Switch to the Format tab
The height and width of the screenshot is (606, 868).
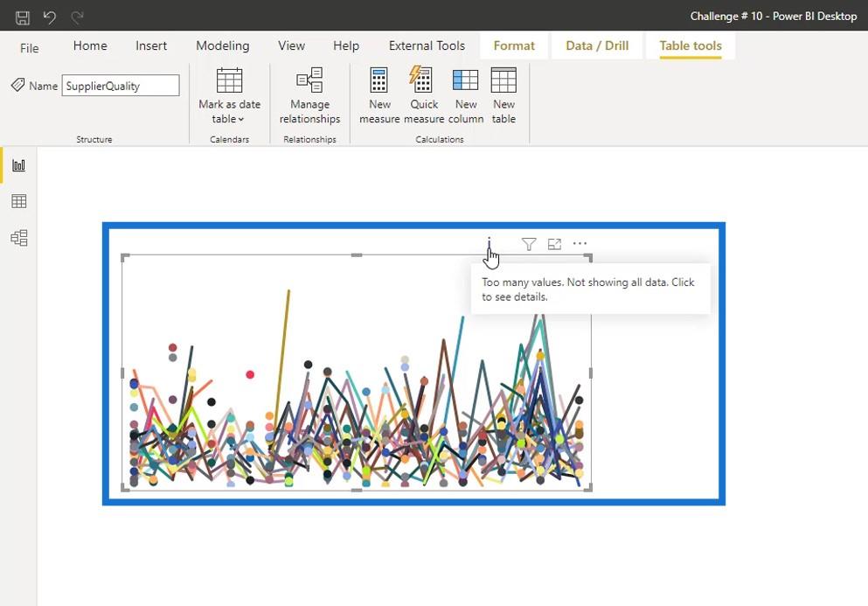pos(514,46)
